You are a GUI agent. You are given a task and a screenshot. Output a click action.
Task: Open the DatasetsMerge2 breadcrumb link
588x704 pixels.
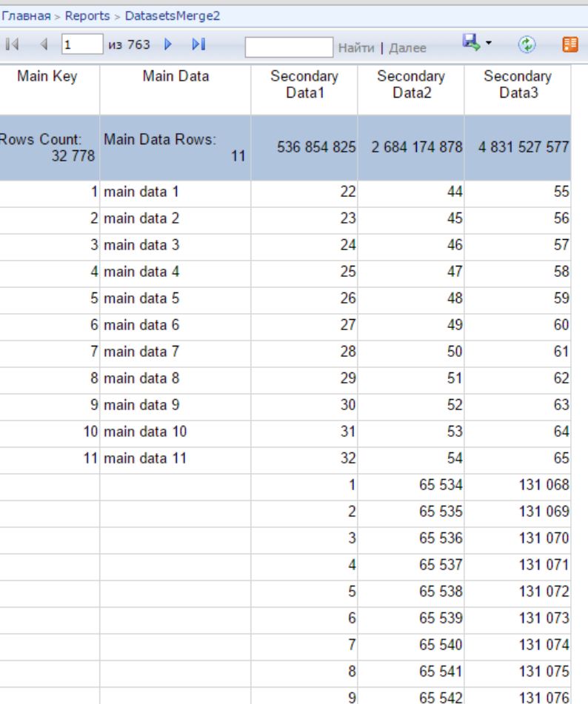point(173,16)
